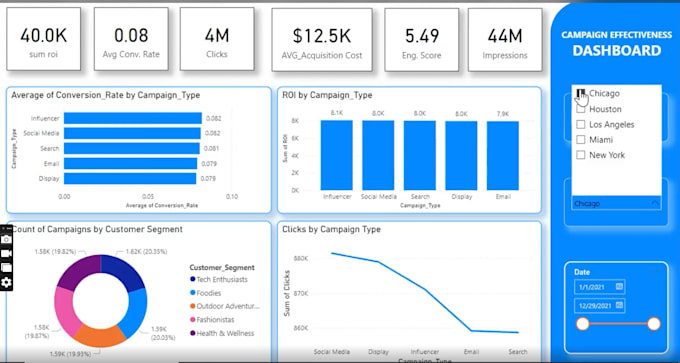Click the Influencer ROI column
Screen dimensions: 680x363
click(337, 155)
